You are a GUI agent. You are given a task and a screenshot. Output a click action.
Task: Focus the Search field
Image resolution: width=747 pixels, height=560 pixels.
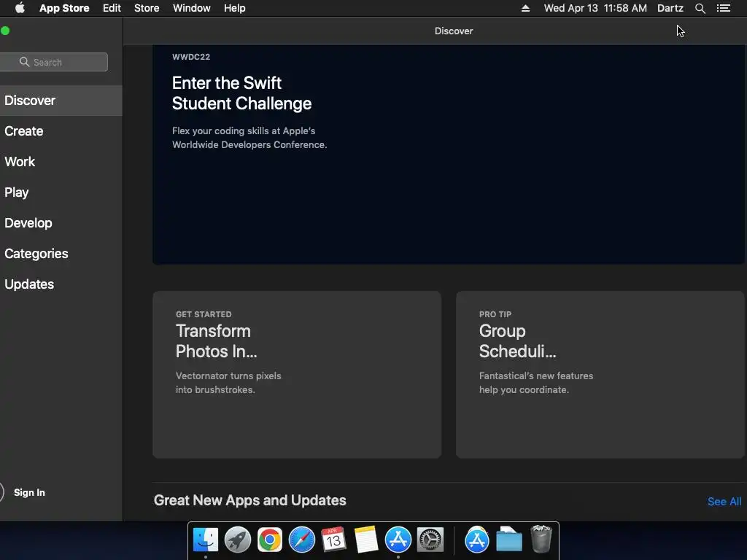point(54,62)
